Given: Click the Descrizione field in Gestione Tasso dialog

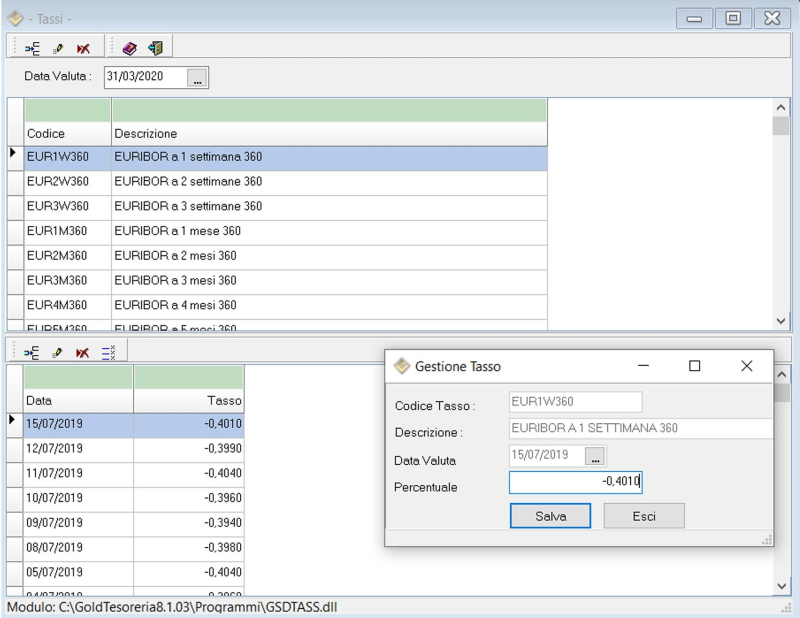Looking at the screenshot, I should click(x=641, y=428).
